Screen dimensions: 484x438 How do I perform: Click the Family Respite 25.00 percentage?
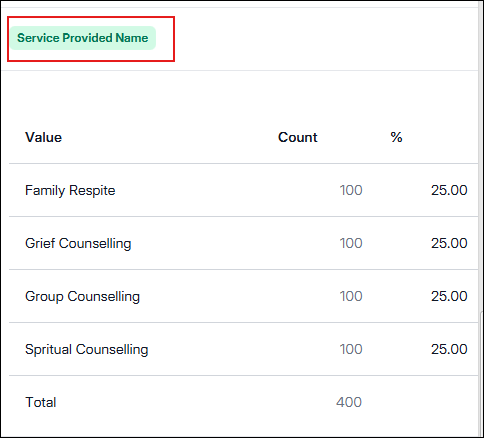[x=449, y=190]
